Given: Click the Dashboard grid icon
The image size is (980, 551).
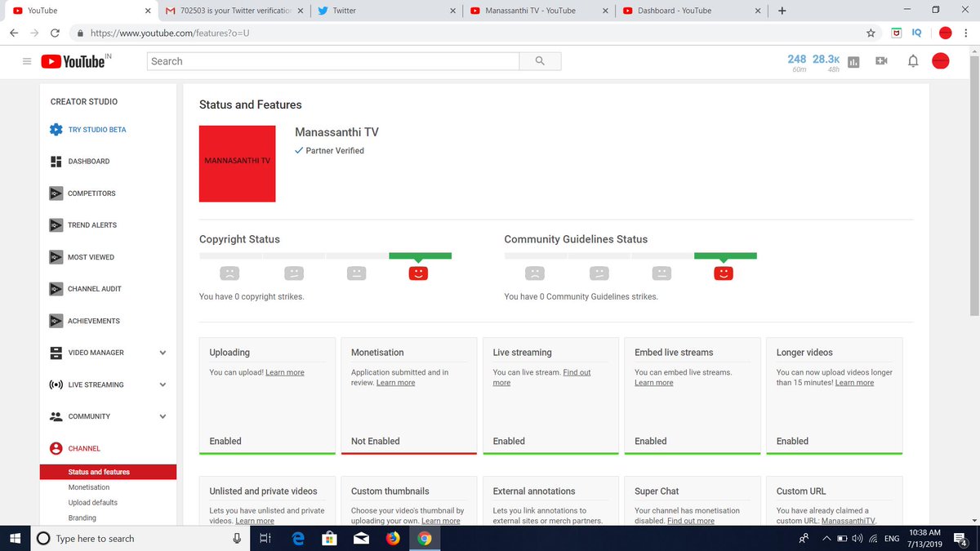Looking at the screenshot, I should (56, 162).
